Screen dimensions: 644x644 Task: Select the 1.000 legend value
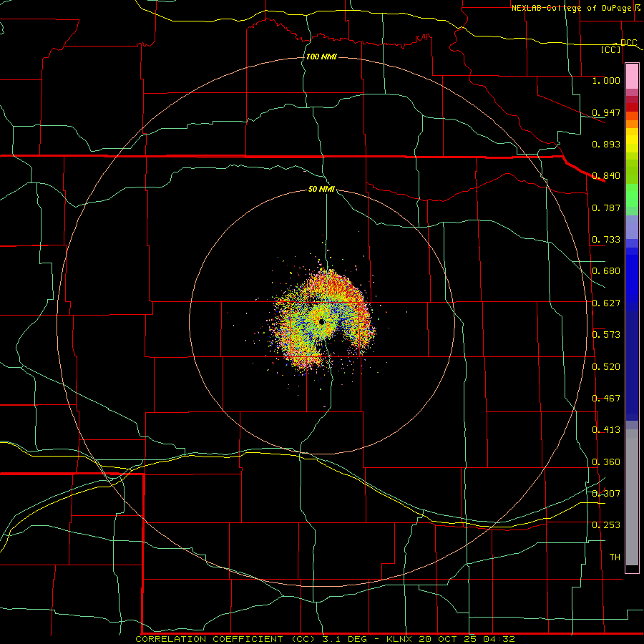[606, 80]
